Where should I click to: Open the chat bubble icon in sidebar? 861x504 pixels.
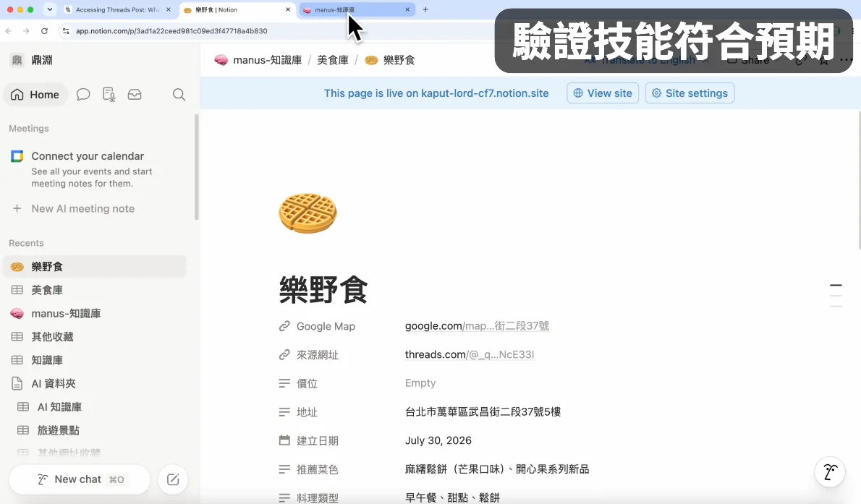click(x=83, y=95)
